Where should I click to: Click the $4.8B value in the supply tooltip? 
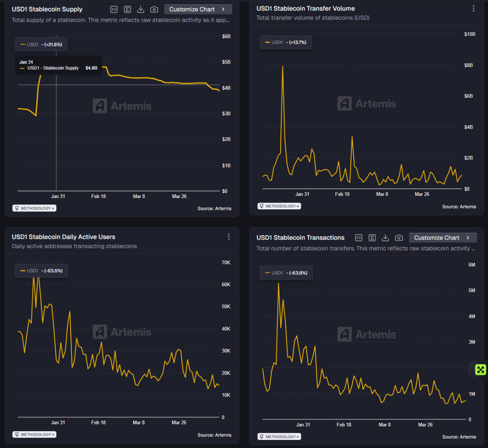tap(91, 68)
